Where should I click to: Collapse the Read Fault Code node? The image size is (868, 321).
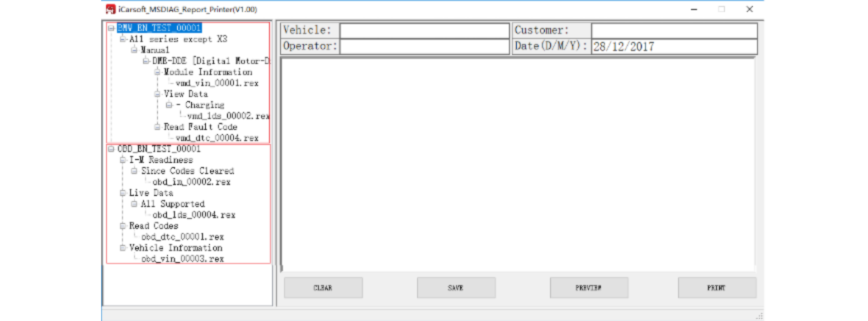pos(157,127)
